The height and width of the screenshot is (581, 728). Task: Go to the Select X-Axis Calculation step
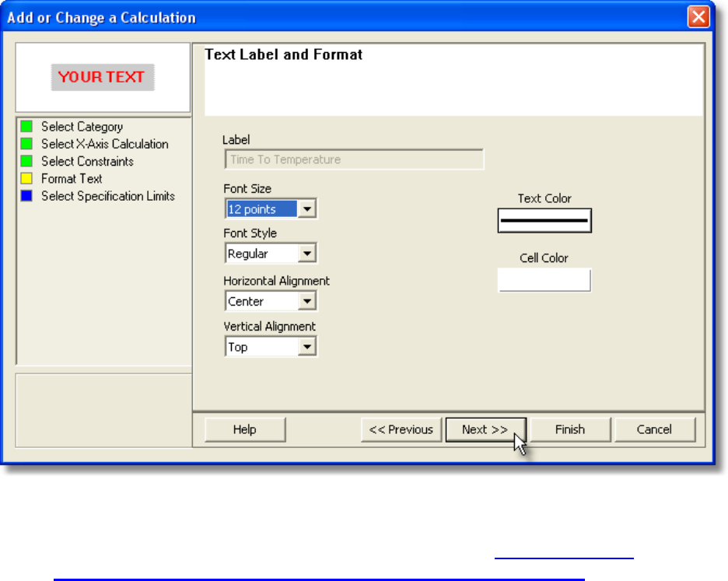tap(105, 144)
